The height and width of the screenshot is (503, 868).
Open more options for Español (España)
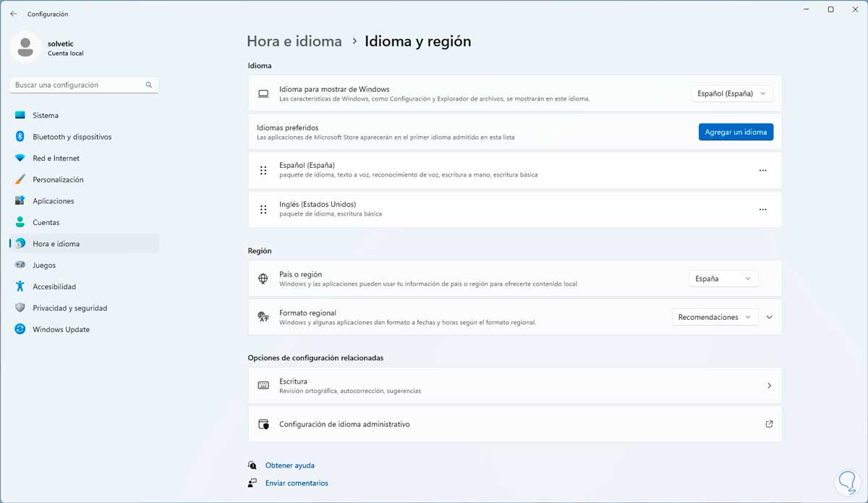(x=762, y=170)
